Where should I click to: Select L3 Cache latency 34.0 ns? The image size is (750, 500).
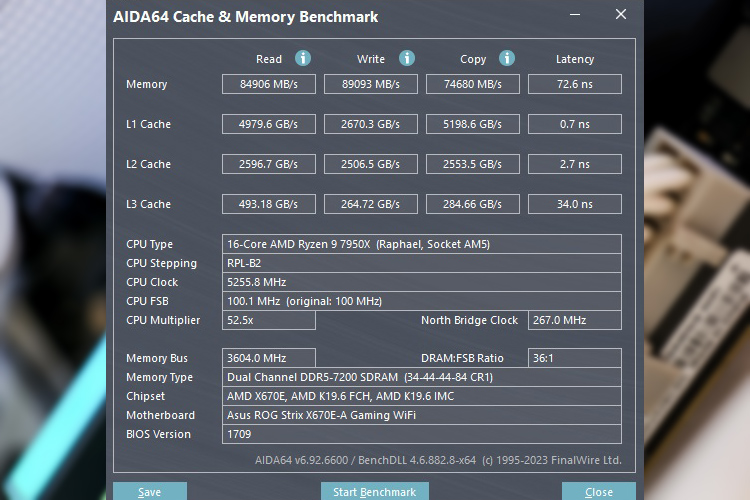point(574,204)
